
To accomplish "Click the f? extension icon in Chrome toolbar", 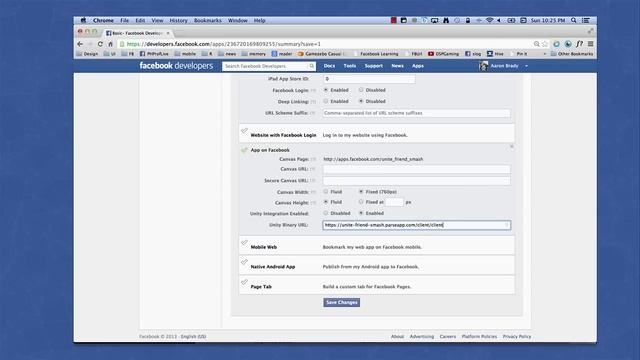I will (x=579, y=44).
